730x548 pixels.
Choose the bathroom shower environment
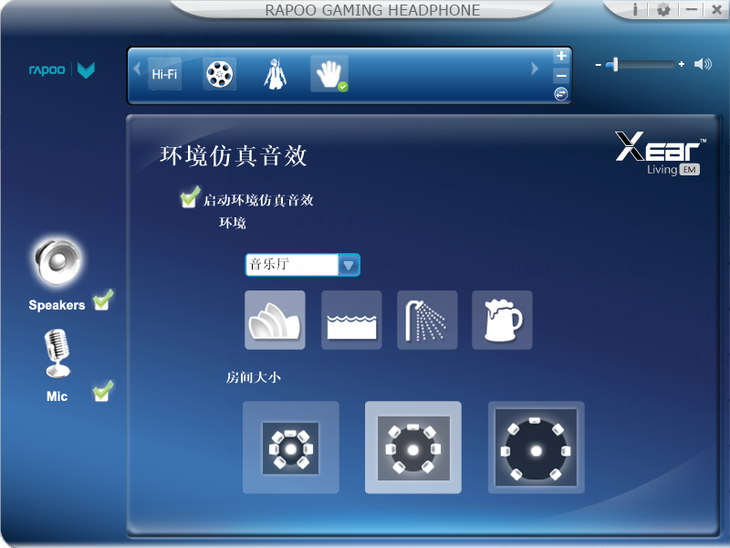427,320
